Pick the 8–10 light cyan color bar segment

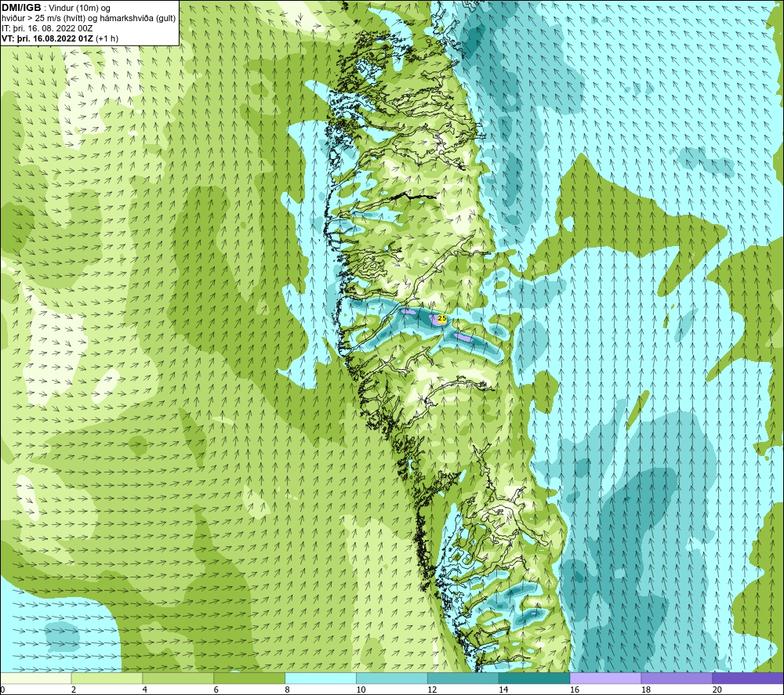click(x=321, y=678)
